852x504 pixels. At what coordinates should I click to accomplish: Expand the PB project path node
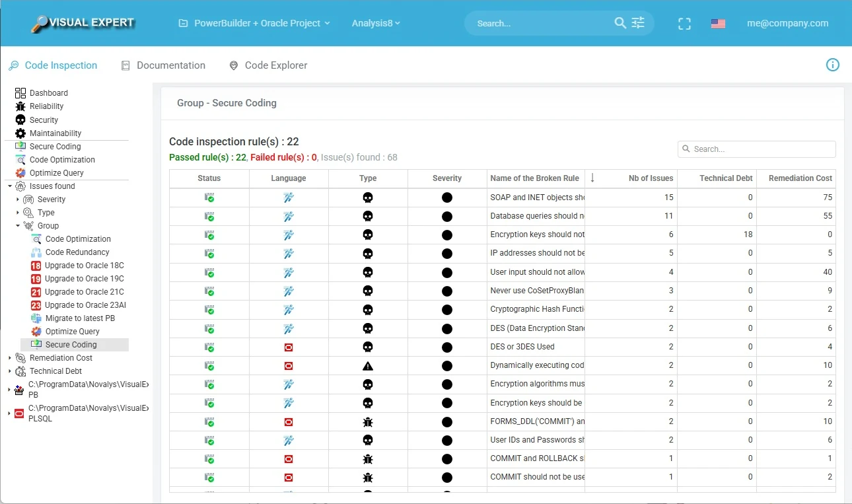pos(10,390)
